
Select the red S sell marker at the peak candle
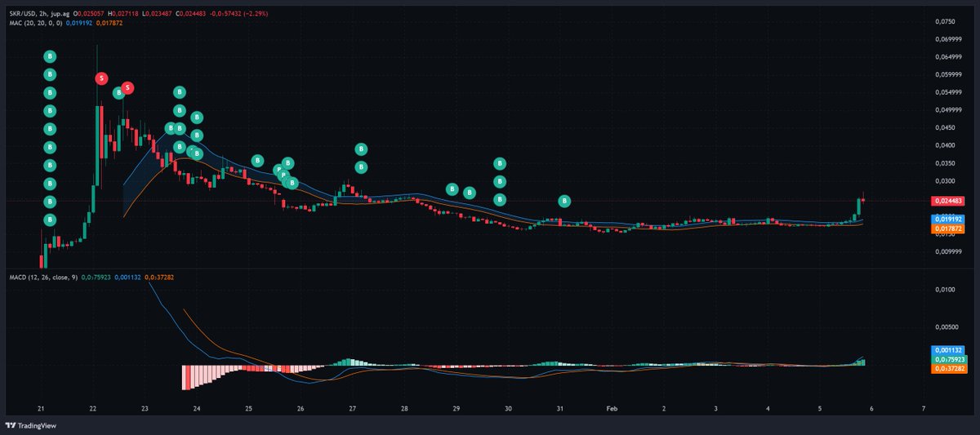101,78
